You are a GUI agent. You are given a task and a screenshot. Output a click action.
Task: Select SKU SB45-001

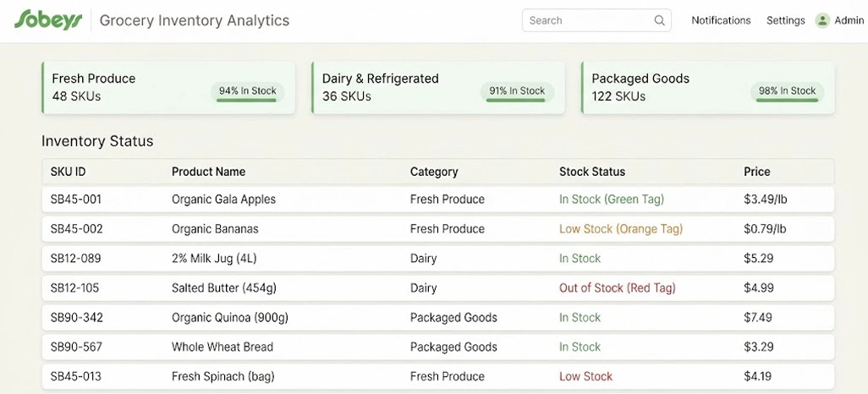click(x=76, y=200)
